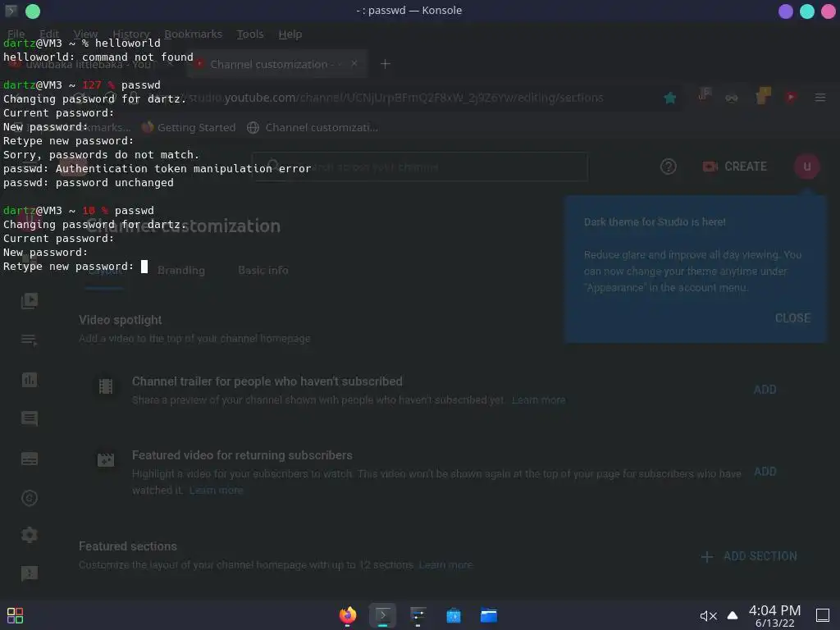The height and width of the screenshot is (630, 840).
Task: Open Learn more link for channel trailer
Action: 538,400
